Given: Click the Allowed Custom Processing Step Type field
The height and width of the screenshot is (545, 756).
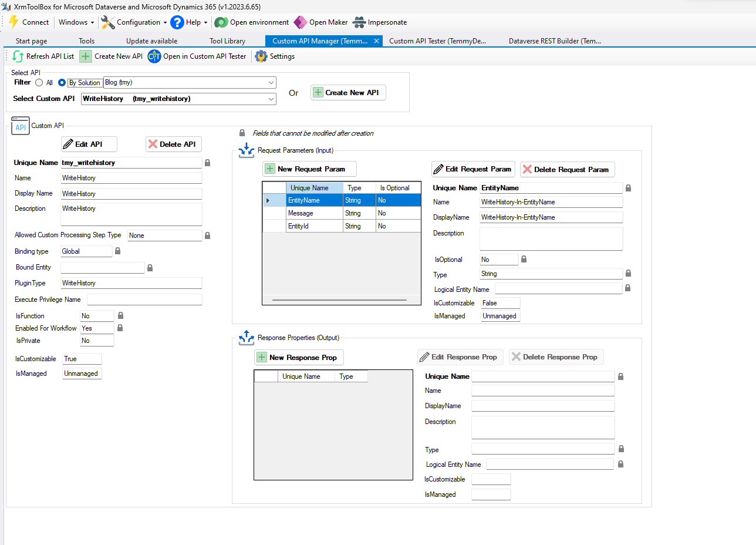Looking at the screenshot, I should [165, 236].
